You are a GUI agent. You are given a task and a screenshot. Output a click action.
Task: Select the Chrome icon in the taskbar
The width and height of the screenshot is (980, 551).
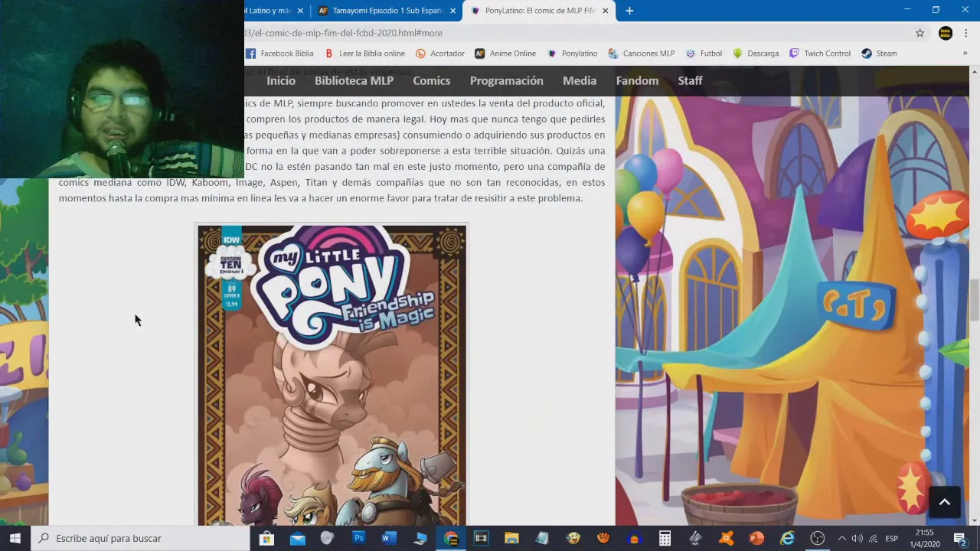point(450,538)
